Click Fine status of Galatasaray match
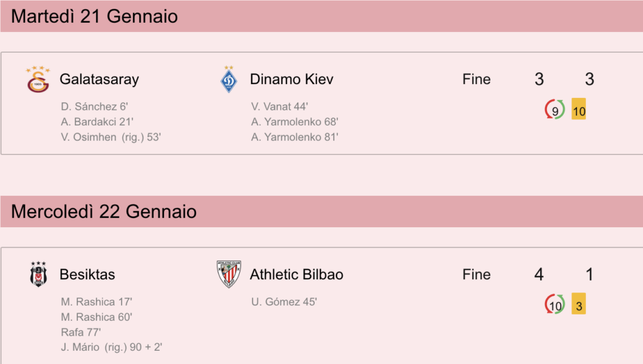643x364 pixels. tap(477, 79)
